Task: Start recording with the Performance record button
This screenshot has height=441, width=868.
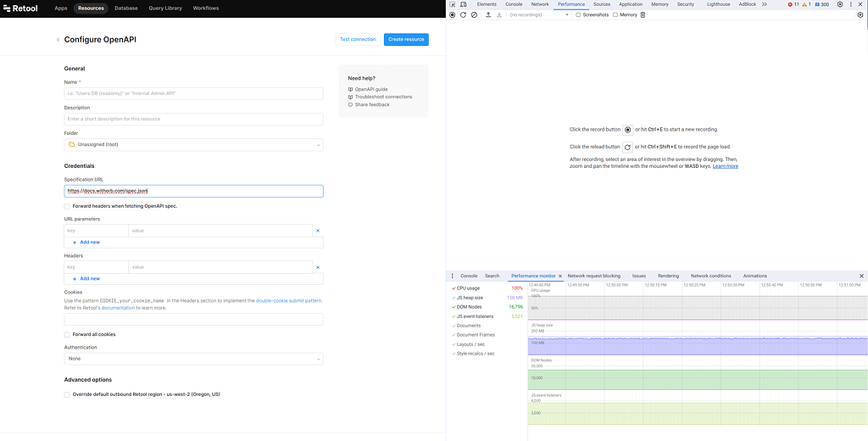Action: coord(453,15)
